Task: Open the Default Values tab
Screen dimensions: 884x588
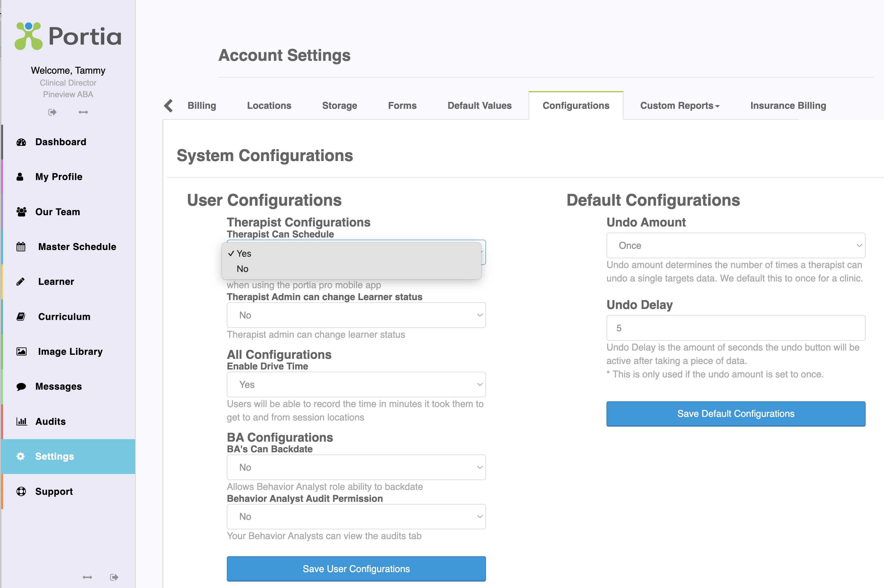Action: tap(479, 106)
